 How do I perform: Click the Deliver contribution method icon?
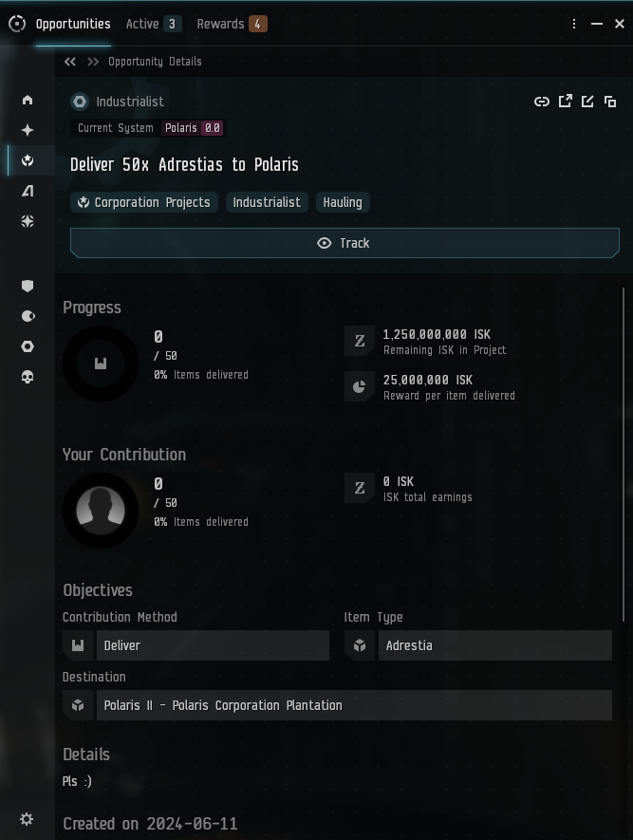pos(78,645)
